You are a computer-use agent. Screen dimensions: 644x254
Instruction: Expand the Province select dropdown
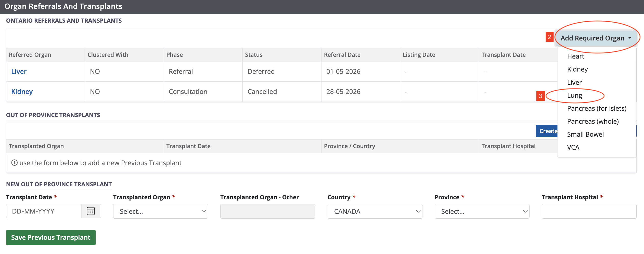point(482,211)
